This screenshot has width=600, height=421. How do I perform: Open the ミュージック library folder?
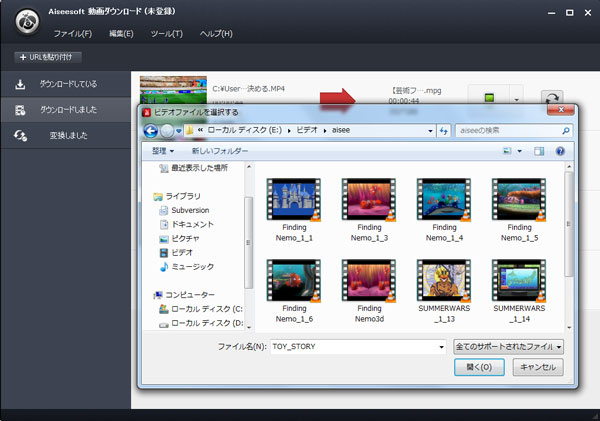pyautogui.click(x=192, y=267)
